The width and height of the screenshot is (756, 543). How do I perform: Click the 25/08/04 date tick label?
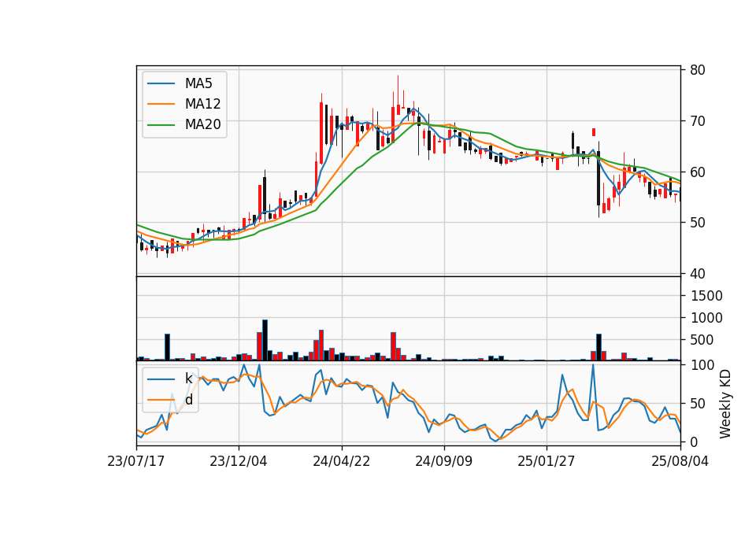tap(680, 461)
